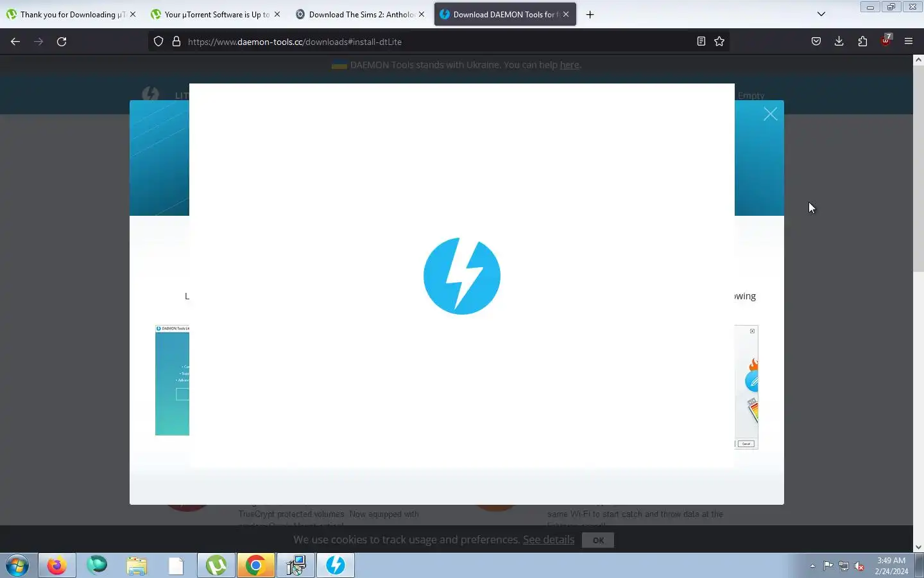Open the Firefox application menu

909,41
